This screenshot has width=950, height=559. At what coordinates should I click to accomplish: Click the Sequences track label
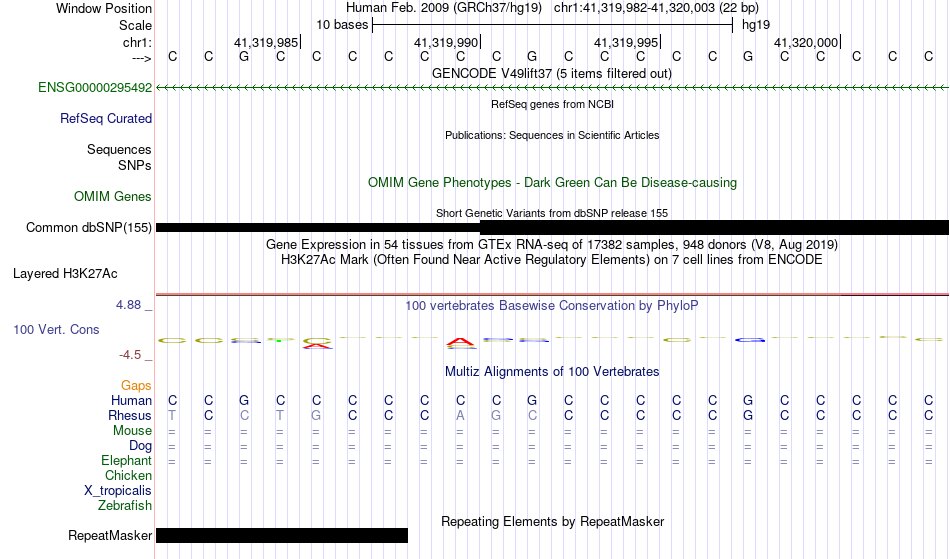(x=119, y=149)
